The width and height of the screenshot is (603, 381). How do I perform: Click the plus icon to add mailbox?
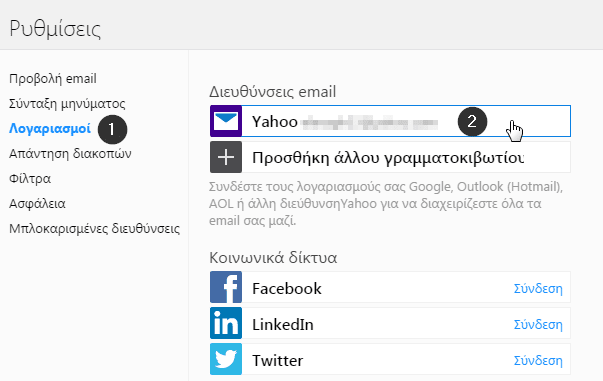point(226,157)
